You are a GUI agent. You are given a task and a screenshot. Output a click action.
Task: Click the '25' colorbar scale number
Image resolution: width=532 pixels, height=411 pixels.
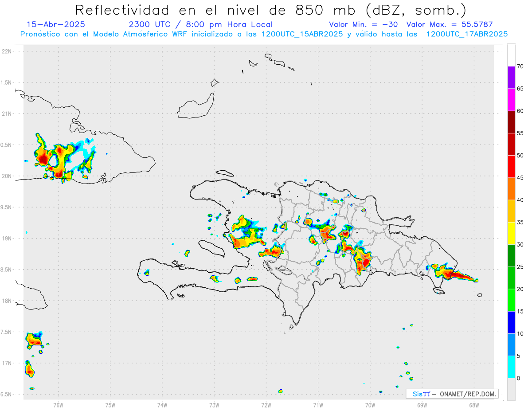click(x=520, y=267)
